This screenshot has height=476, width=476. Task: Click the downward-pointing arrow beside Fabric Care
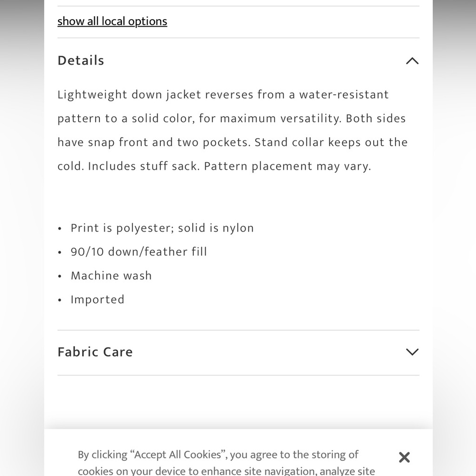click(x=412, y=352)
